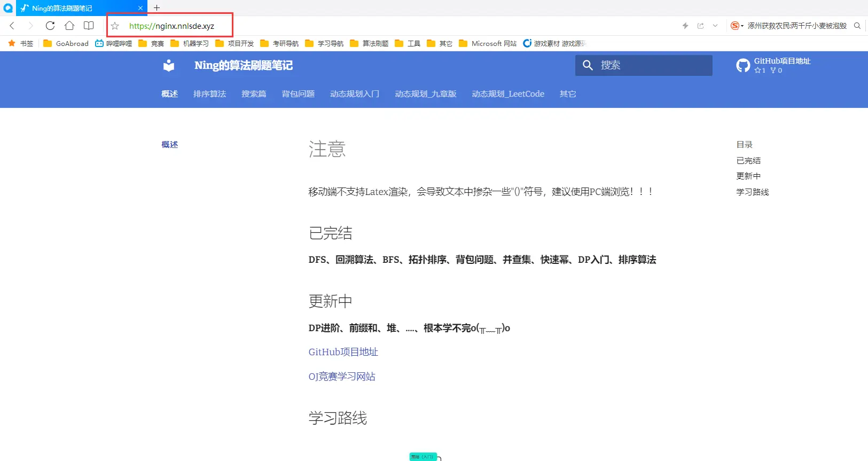Viewport: 868px width, 461px height.
Task: Click the share icon in address bar
Action: click(x=700, y=26)
